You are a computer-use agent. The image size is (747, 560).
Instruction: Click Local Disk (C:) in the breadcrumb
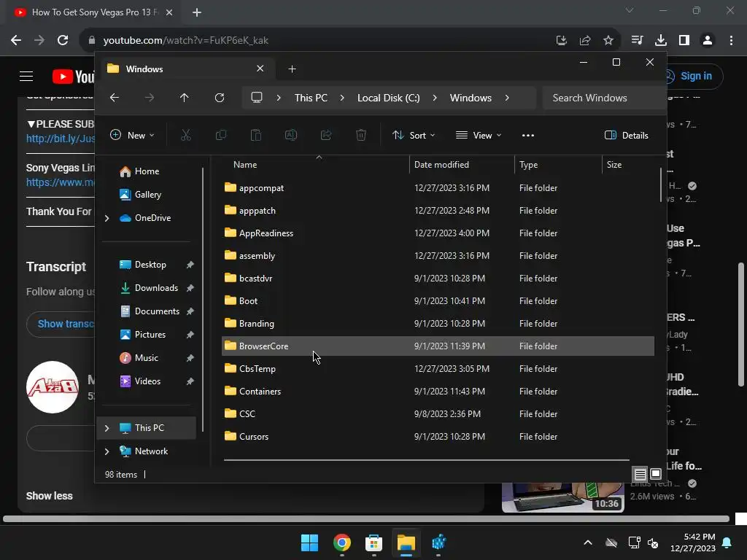(x=388, y=98)
